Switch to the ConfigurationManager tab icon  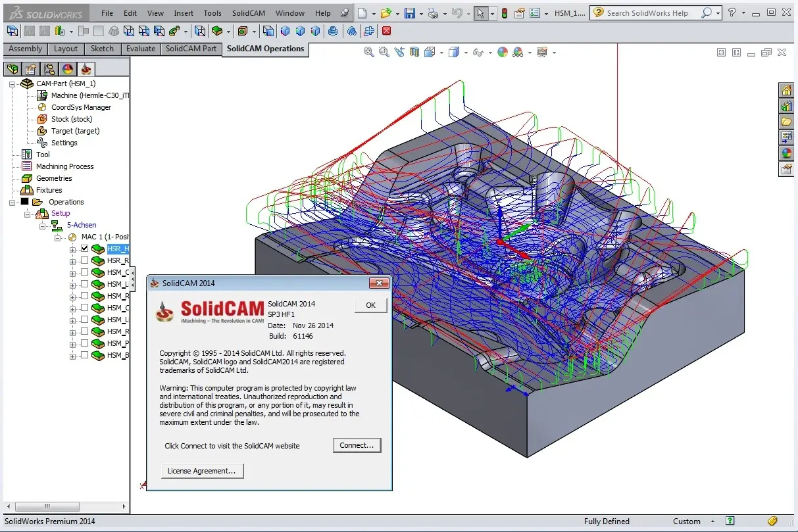point(49,69)
